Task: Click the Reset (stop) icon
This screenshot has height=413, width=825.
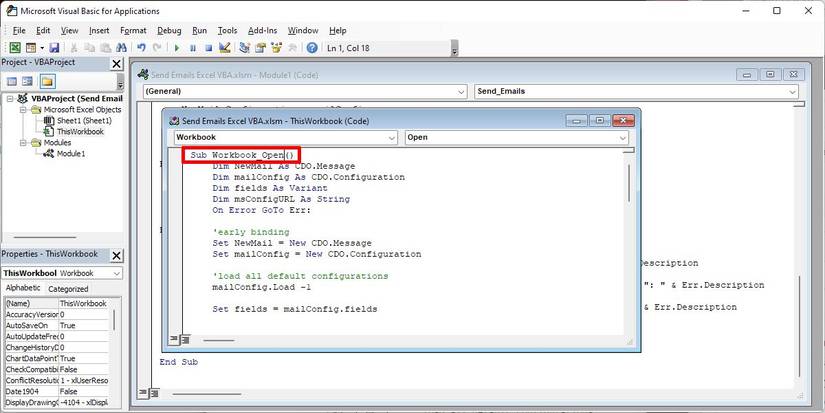Action: [208, 48]
